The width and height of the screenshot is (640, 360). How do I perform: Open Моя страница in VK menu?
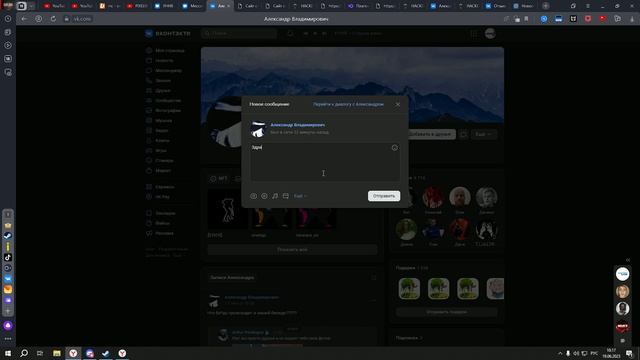click(x=169, y=51)
